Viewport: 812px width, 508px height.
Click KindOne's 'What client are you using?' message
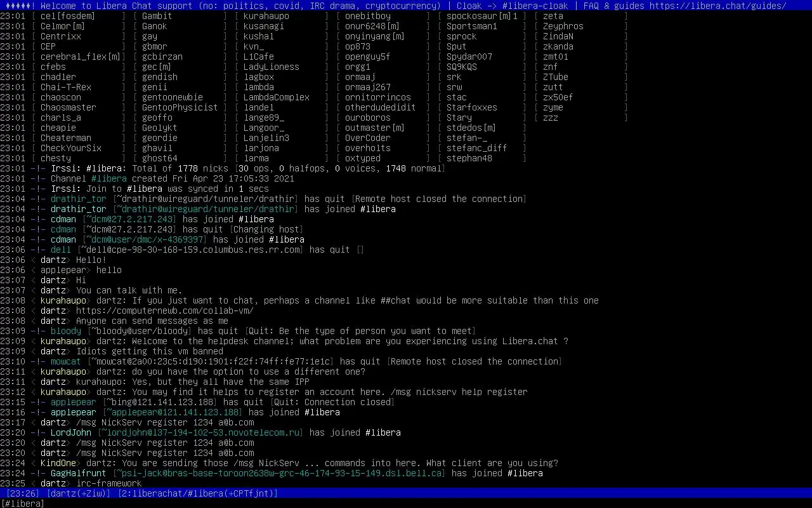(279, 463)
